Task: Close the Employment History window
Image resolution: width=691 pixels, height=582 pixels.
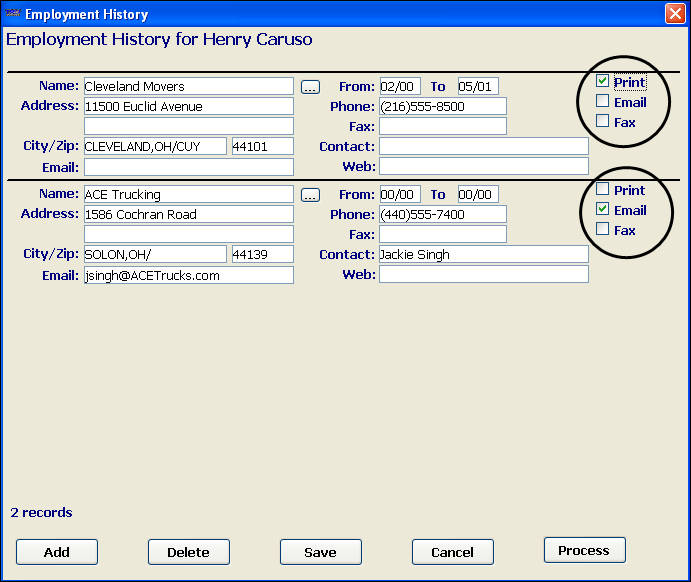Action: pyautogui.click(x=674, y=14)
